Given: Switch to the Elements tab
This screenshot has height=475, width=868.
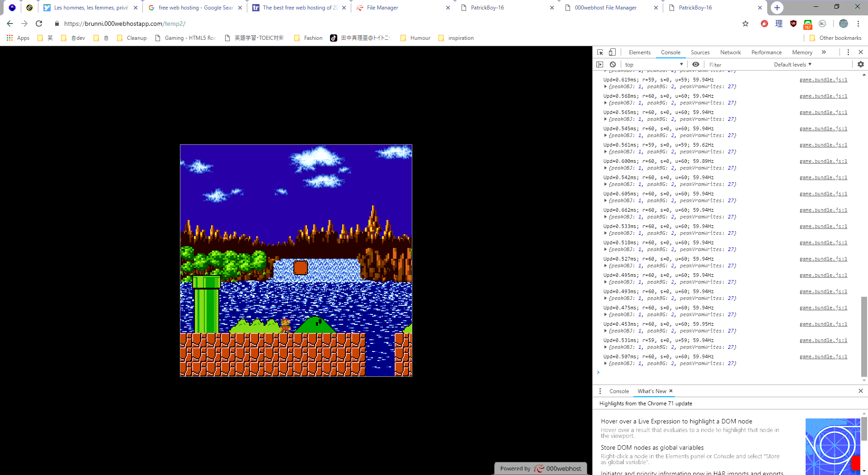Looking at the screenshot, I should pyautogui.click(x=639, y=52).
